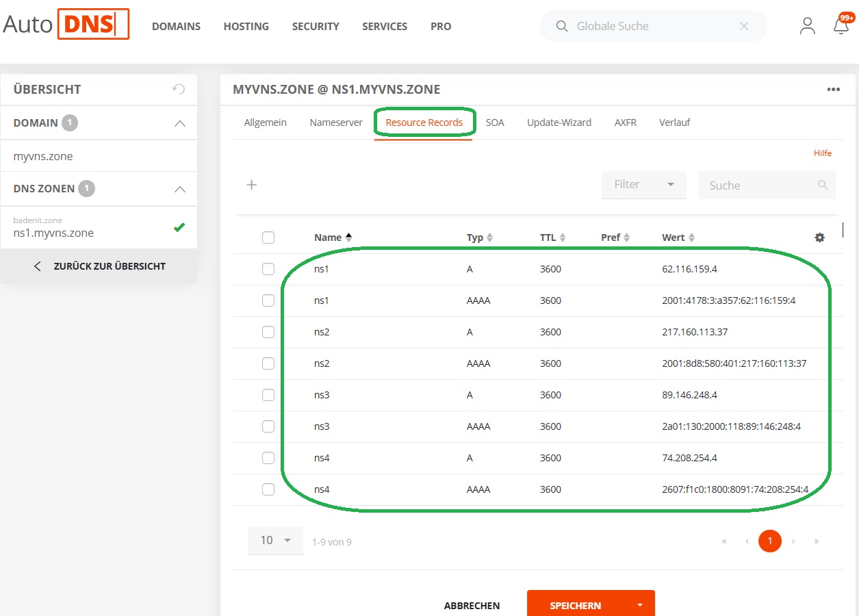Open the Speichern split-button arrow
Viewport: 859px width, 616px height.
pyautogui.click(x=640, y=605)
